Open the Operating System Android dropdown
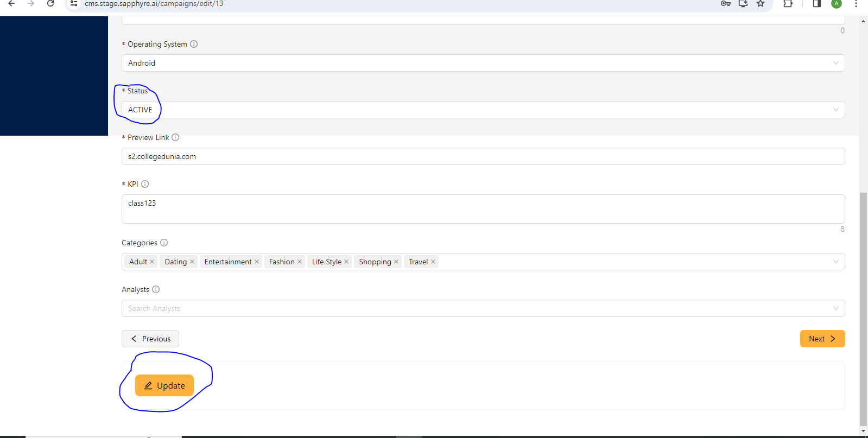This screenshot has width=868, height=438. pos(483,63)
